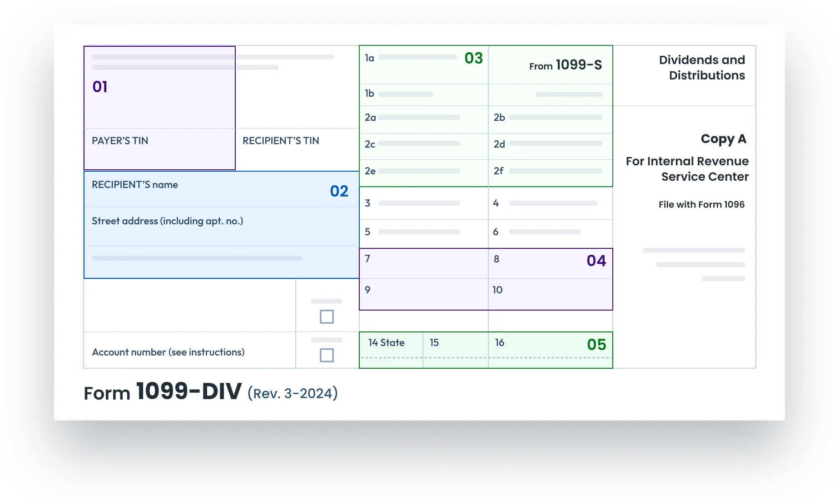Select box 3 on the form

tap(423, 203)
